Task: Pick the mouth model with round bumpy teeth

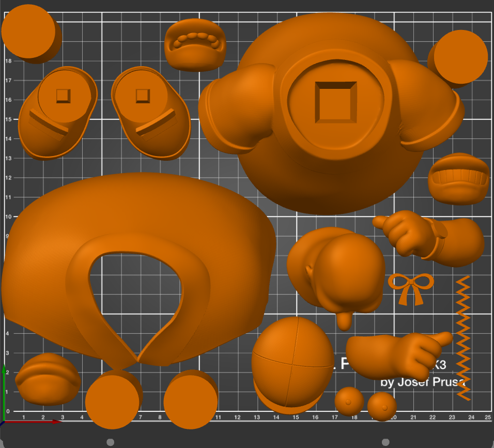Action: pyautogui.click(x=195, y=45)
